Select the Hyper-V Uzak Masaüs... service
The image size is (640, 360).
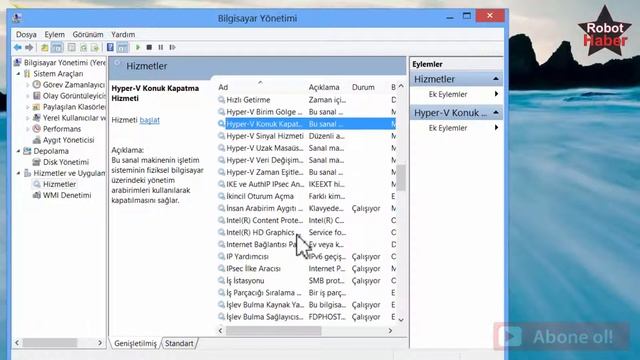click(x=306, y=148)
